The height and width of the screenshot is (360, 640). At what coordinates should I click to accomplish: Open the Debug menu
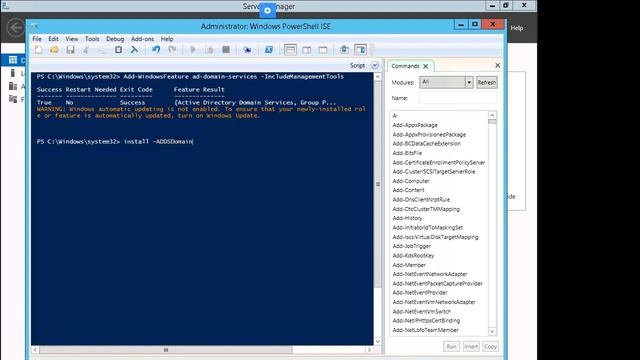pos(115,39)
